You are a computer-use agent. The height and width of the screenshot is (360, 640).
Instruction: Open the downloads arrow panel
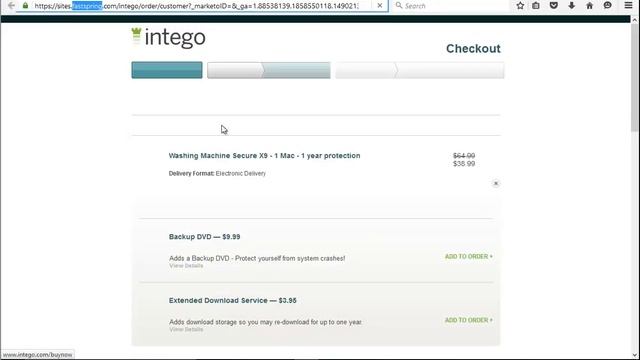point(571,6)
